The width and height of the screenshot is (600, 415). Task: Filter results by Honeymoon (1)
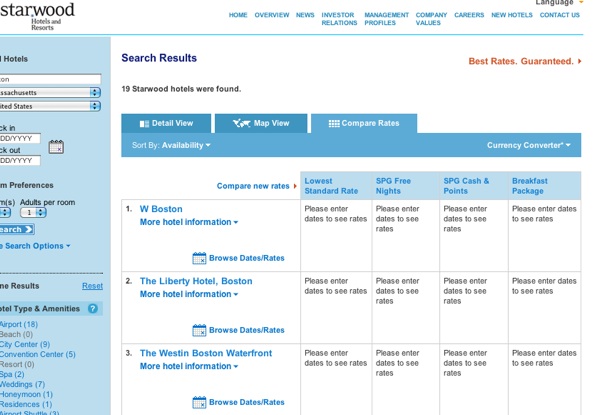tap(26, 394)
